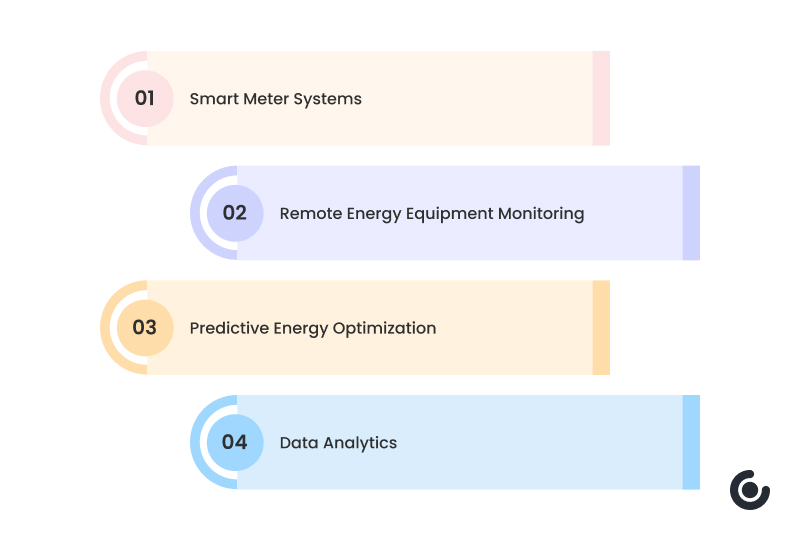The width and height of the screenshot is (800, 540).
Task: Open the Data Analytics item
Action: pyautogui.click(x=338, y=442)
